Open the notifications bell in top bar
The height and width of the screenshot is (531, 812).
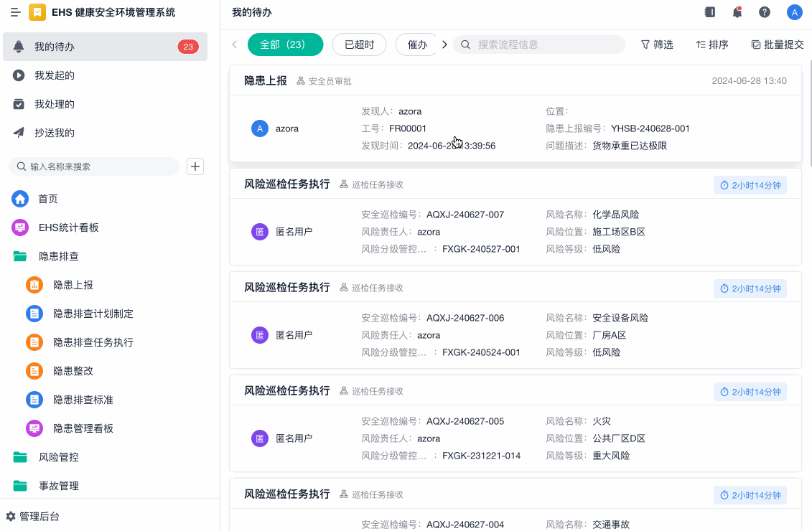click(x=737, y=12)
